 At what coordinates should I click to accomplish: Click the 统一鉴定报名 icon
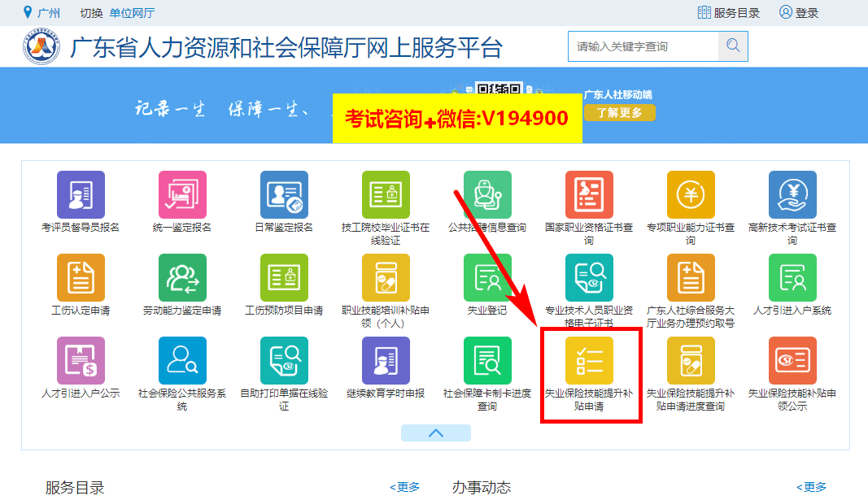(182, 195)
